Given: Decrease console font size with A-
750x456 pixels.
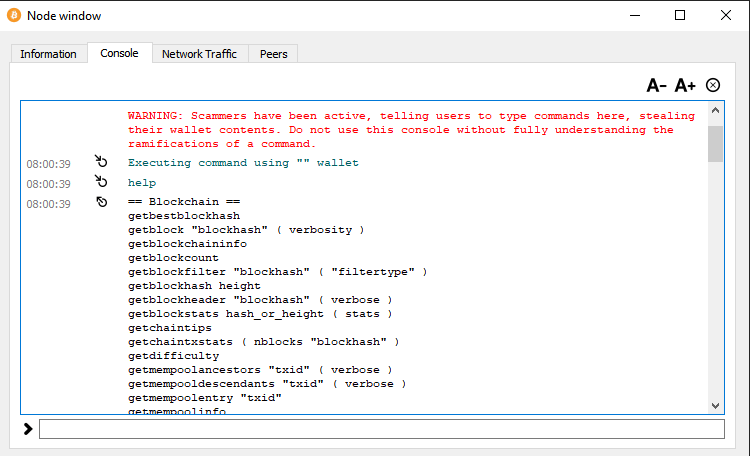Looking at the screenshot, I should pos(656,85).
